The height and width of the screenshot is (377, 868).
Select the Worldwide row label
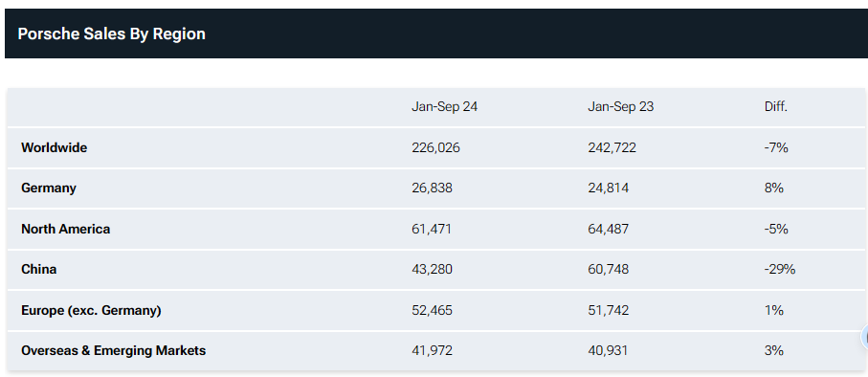click(55, 147)
